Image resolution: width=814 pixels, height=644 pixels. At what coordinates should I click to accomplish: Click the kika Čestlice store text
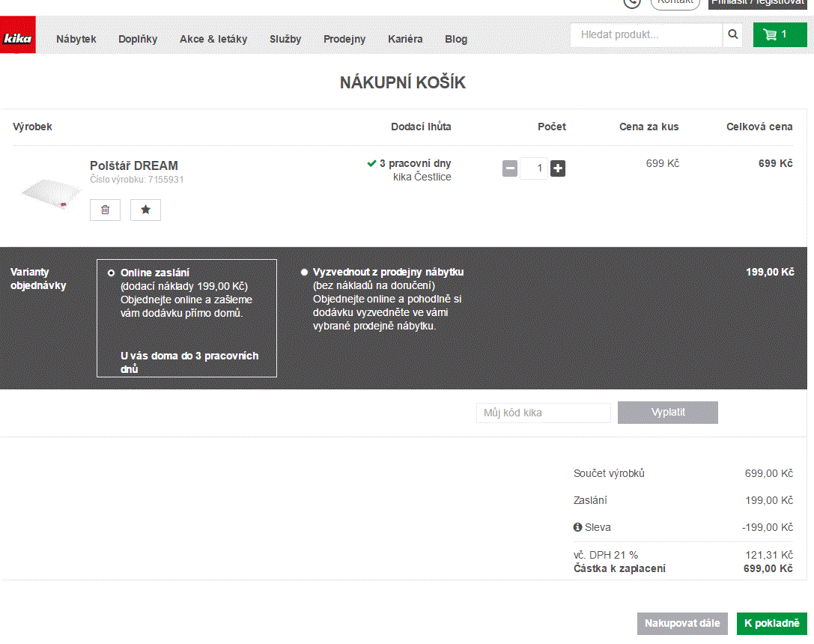click(422, 177)
